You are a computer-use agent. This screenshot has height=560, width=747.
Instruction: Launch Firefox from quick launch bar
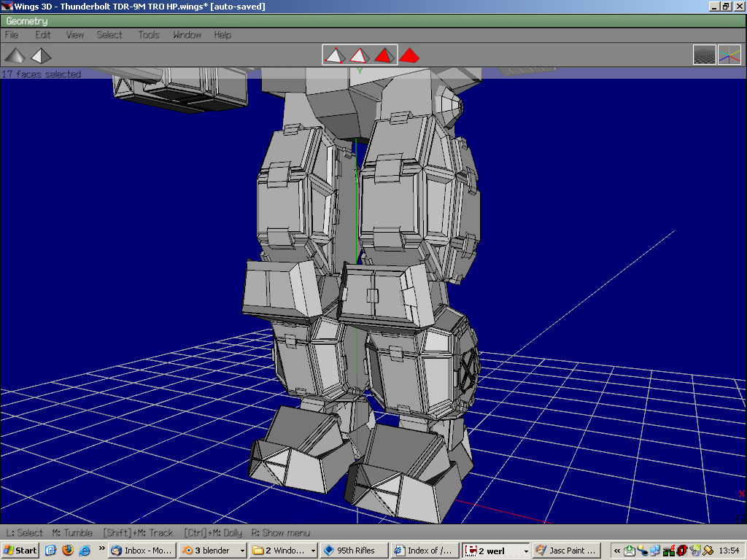point(68,551)
